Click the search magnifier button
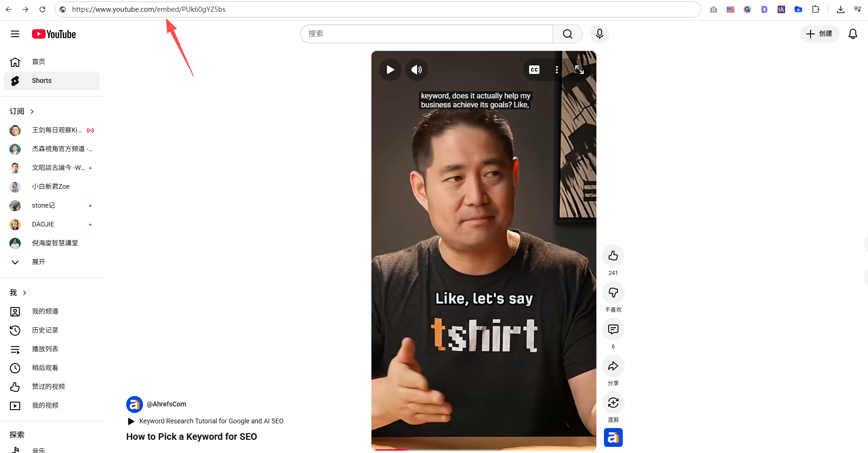The height and width of the screenshot is (453, 868). [568, 34]
